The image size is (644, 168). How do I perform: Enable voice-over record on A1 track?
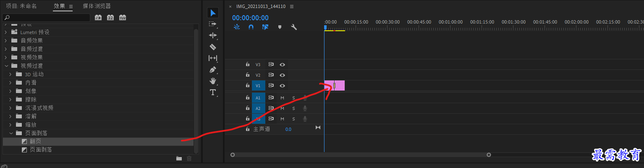(305, 98)
